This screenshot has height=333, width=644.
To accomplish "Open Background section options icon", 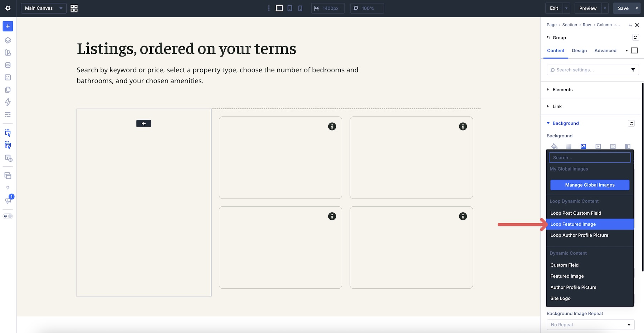I will [631, 123].
